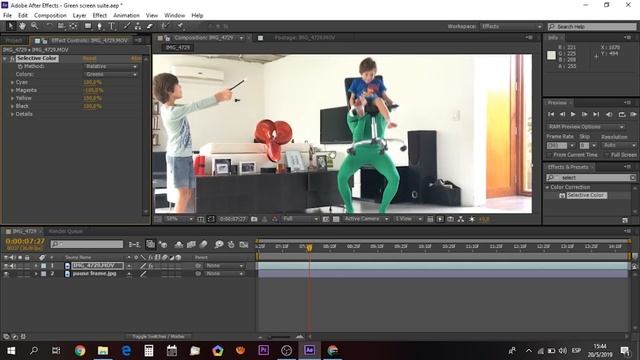Expand the Magenta property
The height and width of the screenshot is (360, 640).
click(12, 90)
